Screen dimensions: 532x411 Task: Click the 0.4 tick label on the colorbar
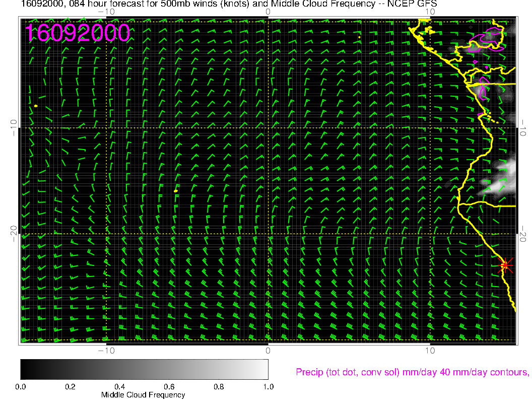[119, 387]
